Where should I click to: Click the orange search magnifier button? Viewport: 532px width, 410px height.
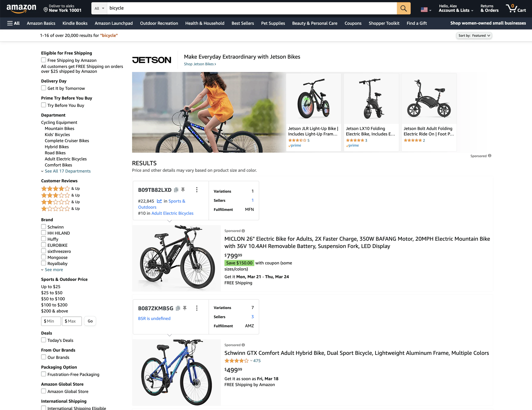coord(403,8)
